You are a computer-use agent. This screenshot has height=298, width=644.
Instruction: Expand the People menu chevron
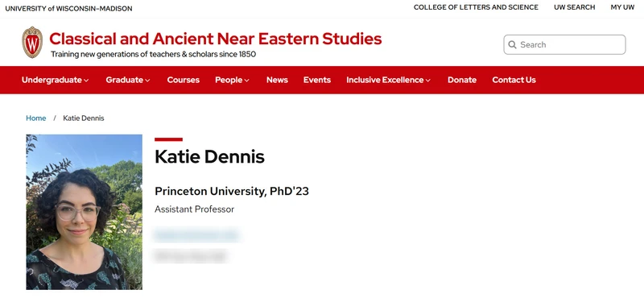pyautogui.click(x=247, y=81)
